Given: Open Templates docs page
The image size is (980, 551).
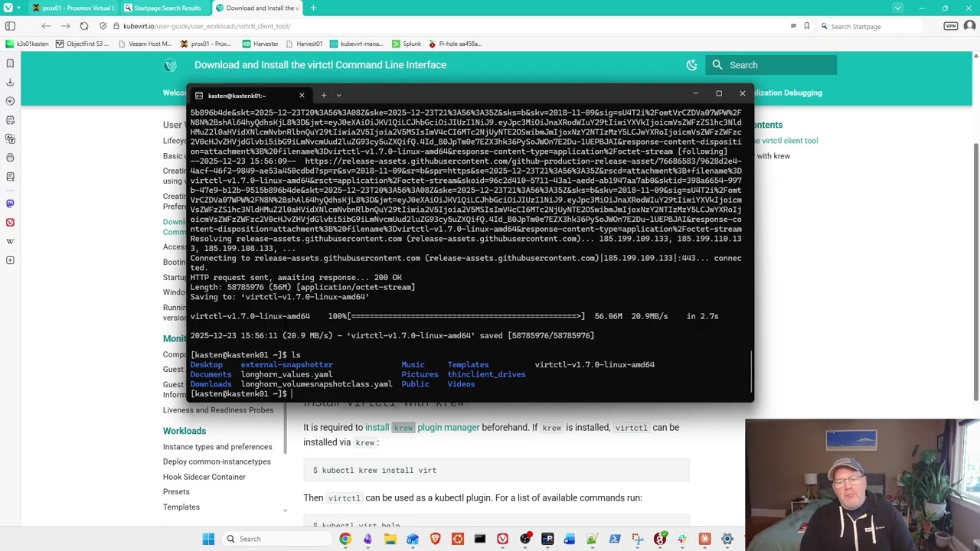Looking at the screenshot, I should (181, 507).
